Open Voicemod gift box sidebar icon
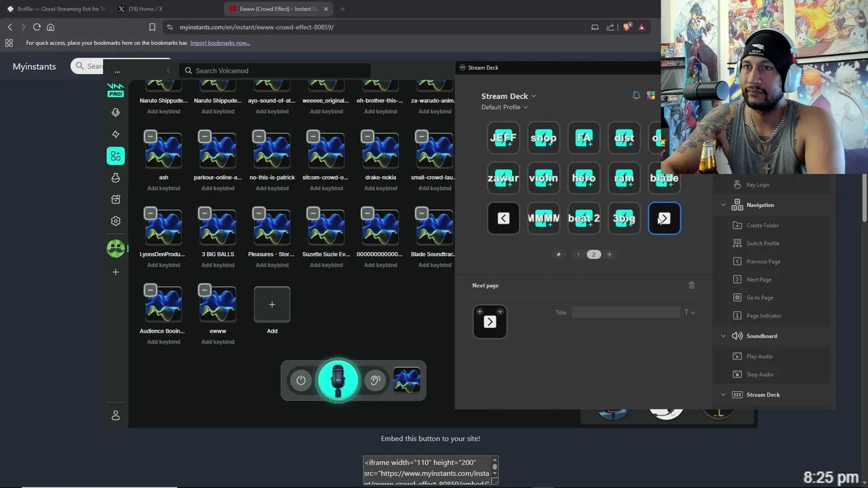Viewport: 868px width, 488px height. click(x=115, y=199)
